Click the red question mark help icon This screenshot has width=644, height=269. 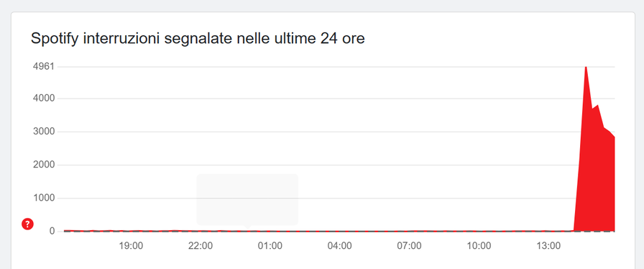click(x=27, y=224)
